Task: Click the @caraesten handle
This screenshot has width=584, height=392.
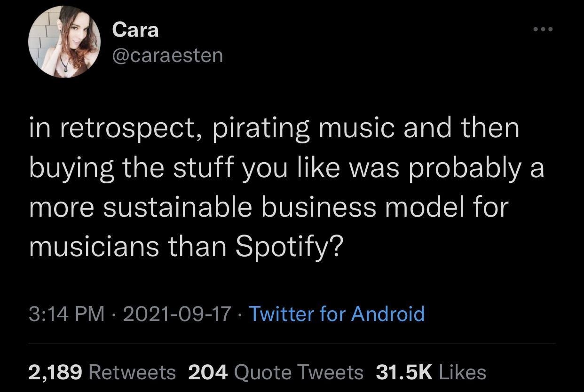Action: (x=167, y=55)
